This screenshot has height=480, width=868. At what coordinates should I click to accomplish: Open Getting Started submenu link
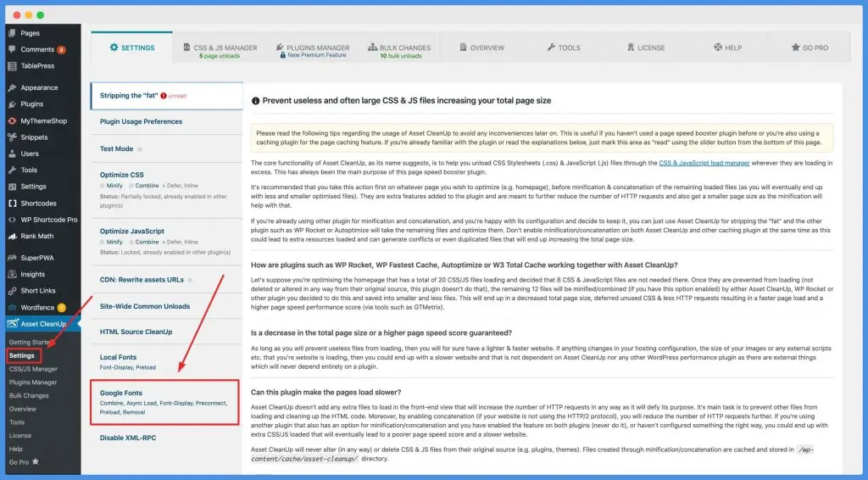coord(29,342)
